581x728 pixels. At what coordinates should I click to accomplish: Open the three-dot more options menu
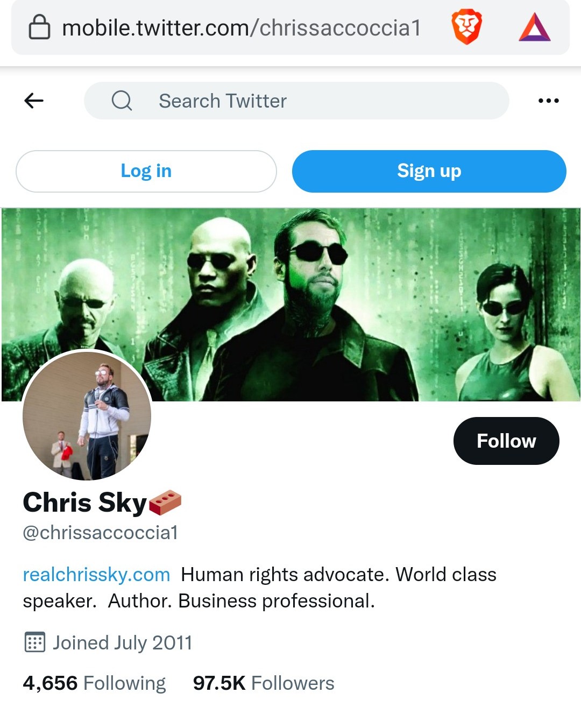pyautogui.click(x=548, y=101)
